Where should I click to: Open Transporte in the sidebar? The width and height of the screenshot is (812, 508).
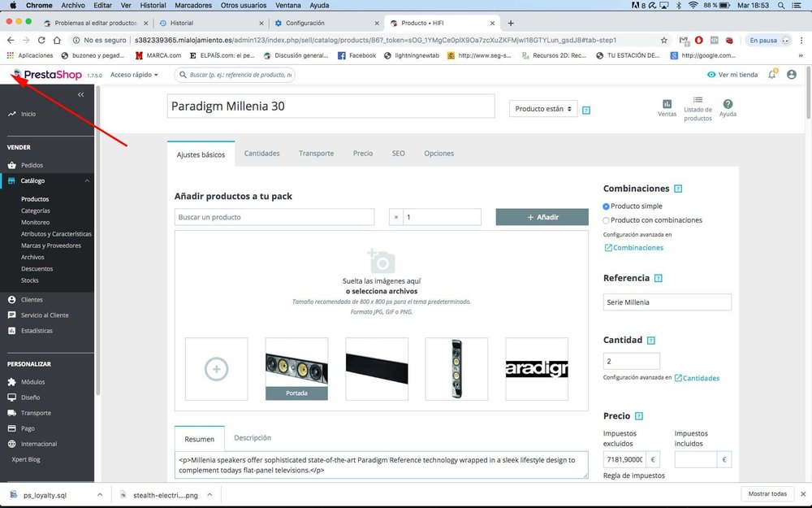tap(36, 413)
